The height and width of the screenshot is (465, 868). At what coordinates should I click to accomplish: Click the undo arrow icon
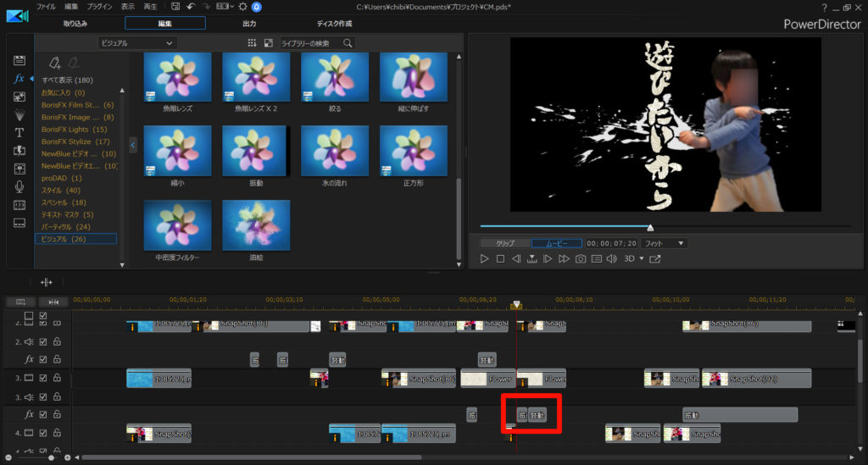coord(191,7)
